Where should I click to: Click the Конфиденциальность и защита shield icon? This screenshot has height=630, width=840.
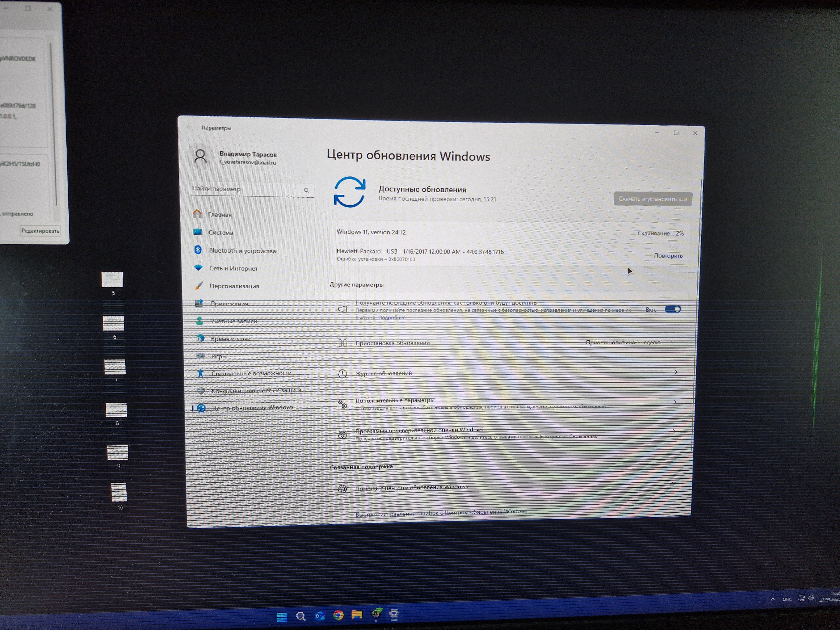[201, 391]
